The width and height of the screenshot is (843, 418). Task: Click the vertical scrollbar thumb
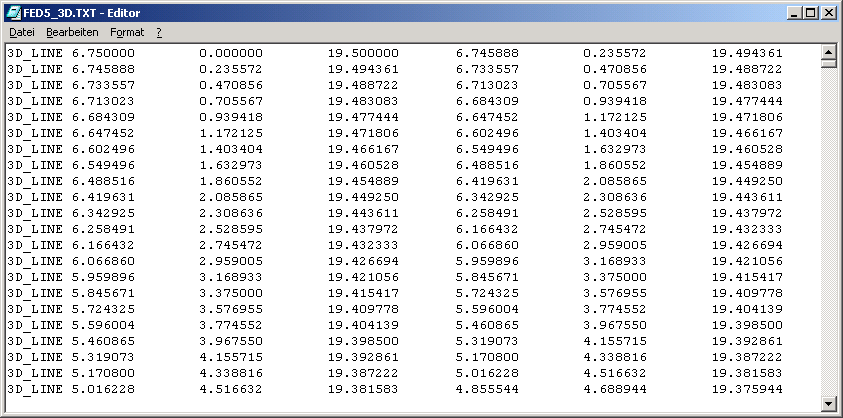pyautogui.click(x=828, y=63)
